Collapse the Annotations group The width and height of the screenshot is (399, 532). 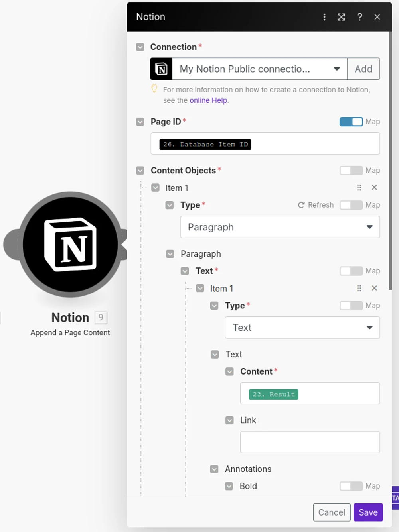pos(214,469)
